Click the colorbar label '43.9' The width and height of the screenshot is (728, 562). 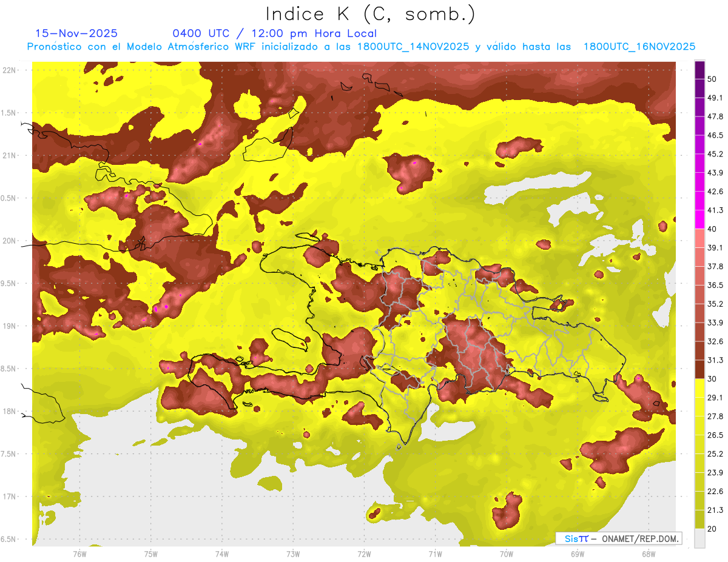coord(715,173)
